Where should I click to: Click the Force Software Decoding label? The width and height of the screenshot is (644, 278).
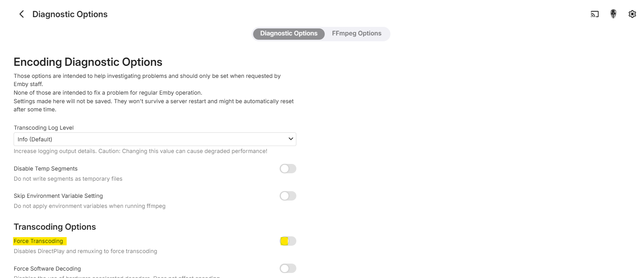tap(47, 269)
